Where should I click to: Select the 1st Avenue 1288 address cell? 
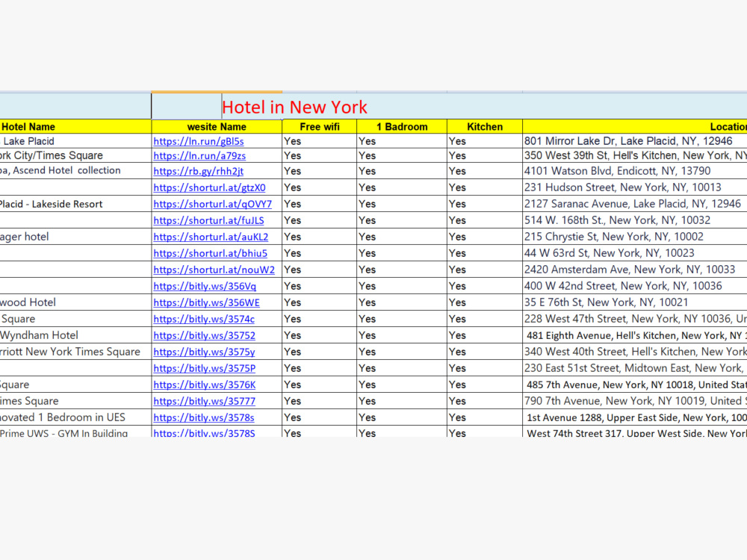point(634,417)
